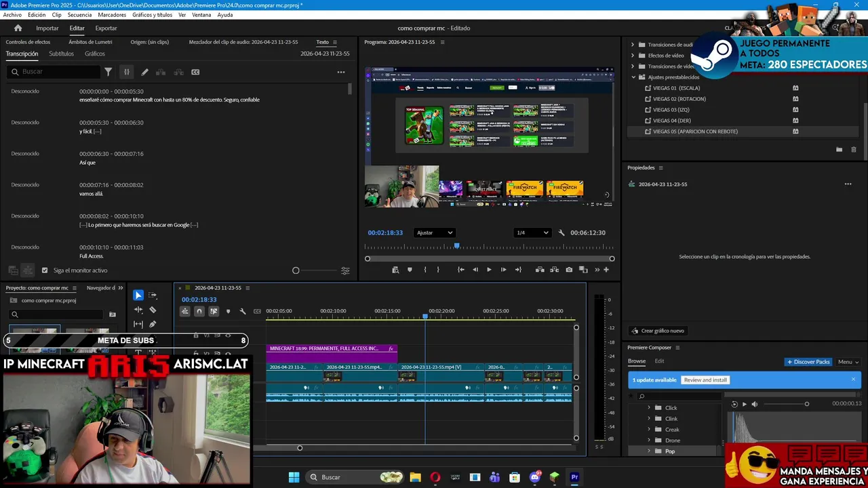
Task: Open the Secuencia menu
Action: (80, 15)
